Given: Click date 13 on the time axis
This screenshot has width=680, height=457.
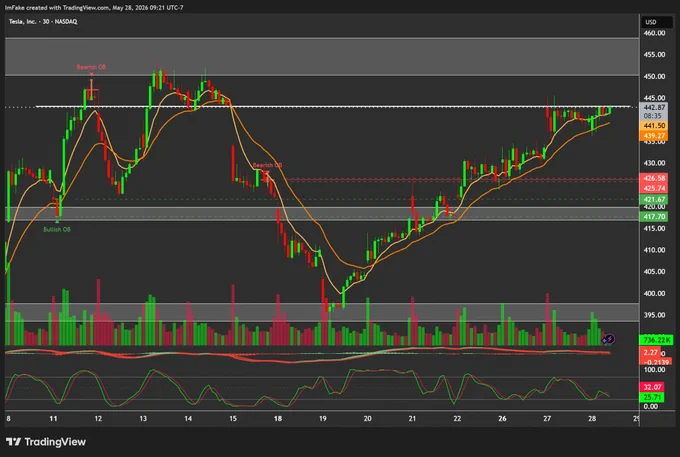Looking at the screenshot, I should coord(143,418).
